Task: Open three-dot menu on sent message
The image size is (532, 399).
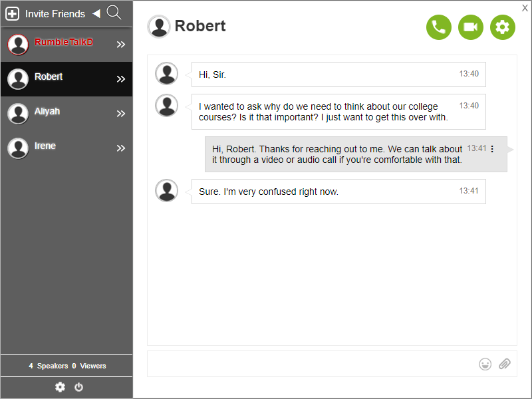Action: (x=492, y=149)
